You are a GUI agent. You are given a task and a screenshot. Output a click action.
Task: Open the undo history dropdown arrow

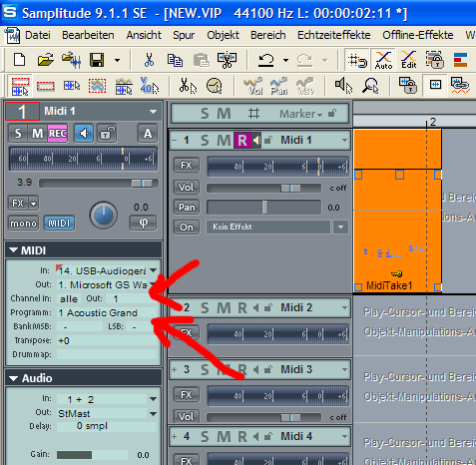point(285,60)
